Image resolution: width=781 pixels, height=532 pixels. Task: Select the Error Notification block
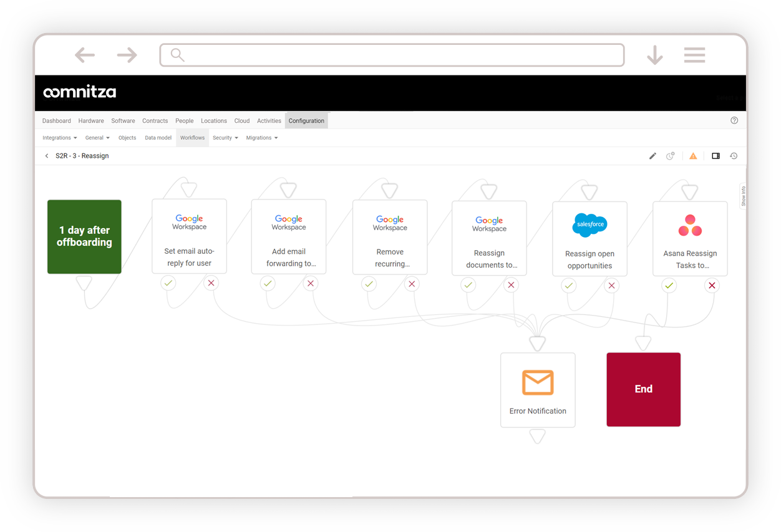[x=538, y=390]
